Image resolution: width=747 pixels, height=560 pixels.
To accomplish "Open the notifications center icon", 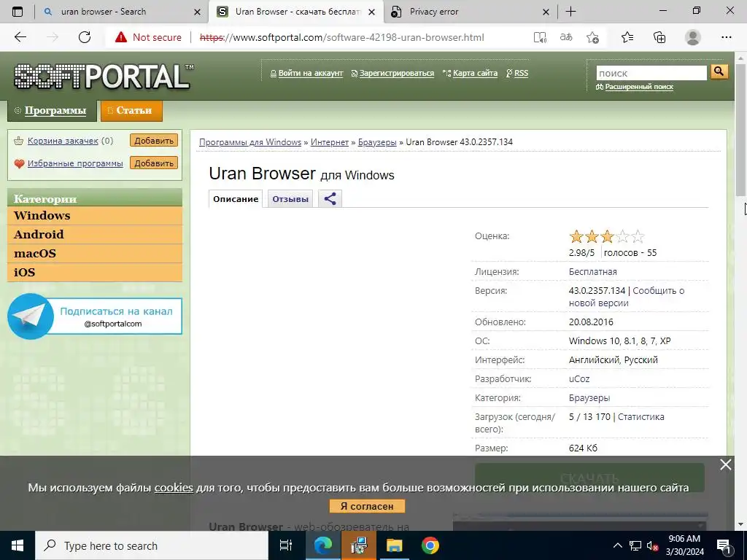I will [x=724, y=545].
